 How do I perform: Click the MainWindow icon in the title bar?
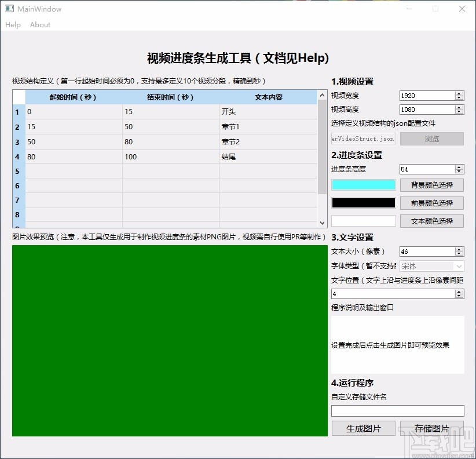pyautogui.click(x=8, y=9)
